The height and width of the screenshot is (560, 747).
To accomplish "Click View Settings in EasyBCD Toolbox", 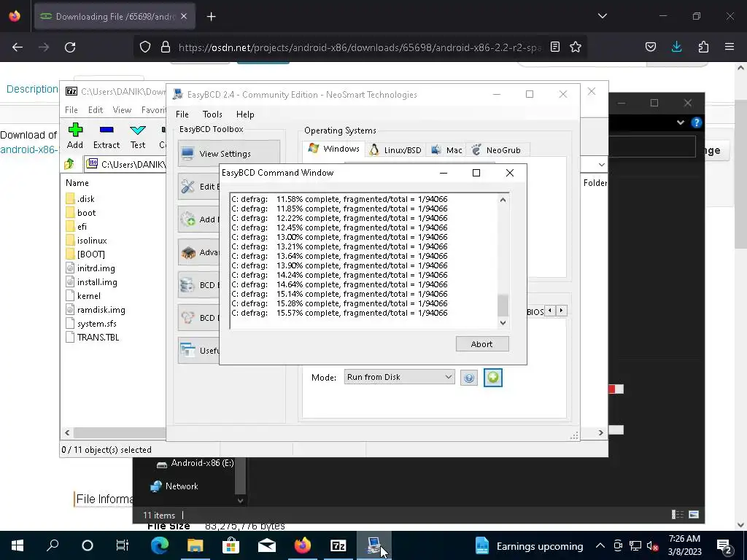I will [228, 153].
